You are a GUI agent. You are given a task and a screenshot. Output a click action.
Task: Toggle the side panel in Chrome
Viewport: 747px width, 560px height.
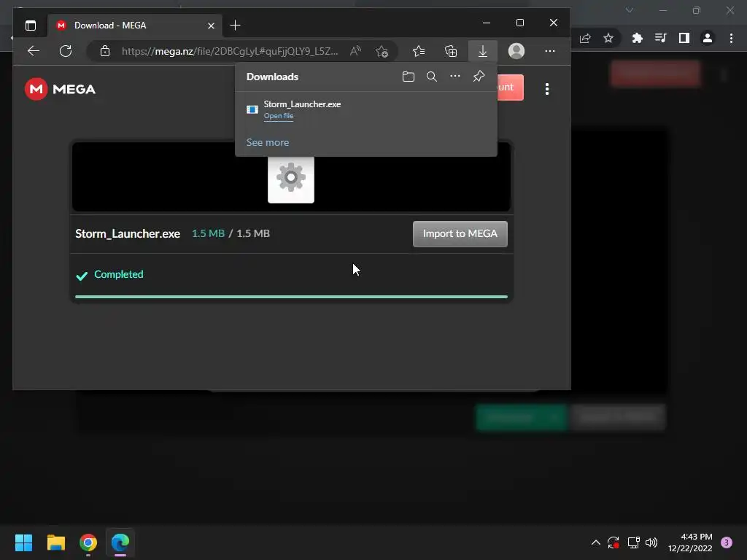(x=684, y=38)
